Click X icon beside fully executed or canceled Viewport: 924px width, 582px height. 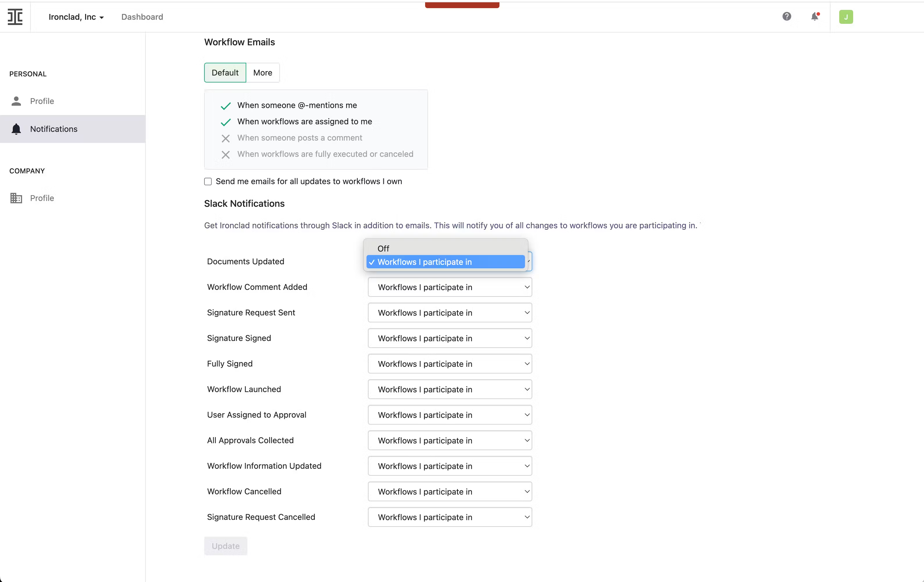[226, 155]
